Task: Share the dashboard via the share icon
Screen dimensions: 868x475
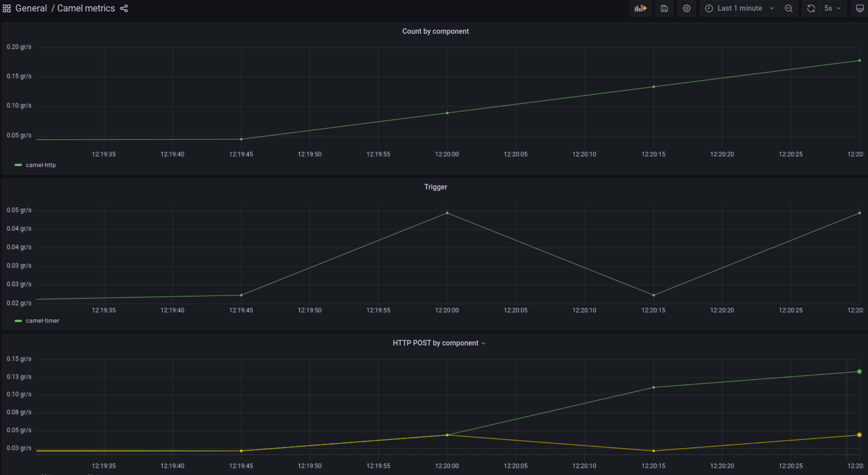Action: 124,8
